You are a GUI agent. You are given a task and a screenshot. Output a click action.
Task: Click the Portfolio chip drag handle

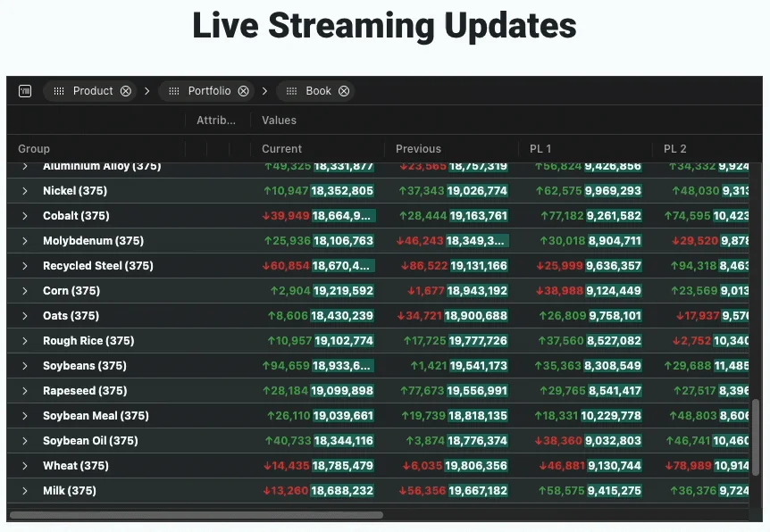coord(175,91)
